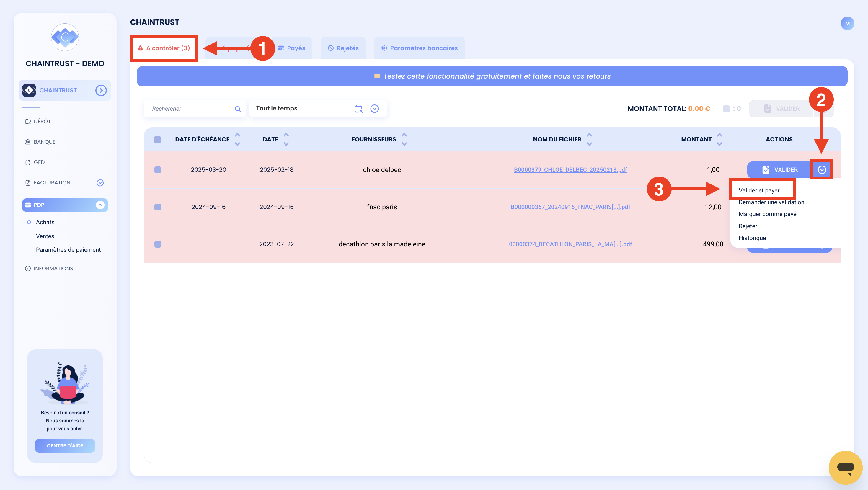Open the calendar date picker icon
Viewport: 868px width, 490px height.
pos(358,109)
